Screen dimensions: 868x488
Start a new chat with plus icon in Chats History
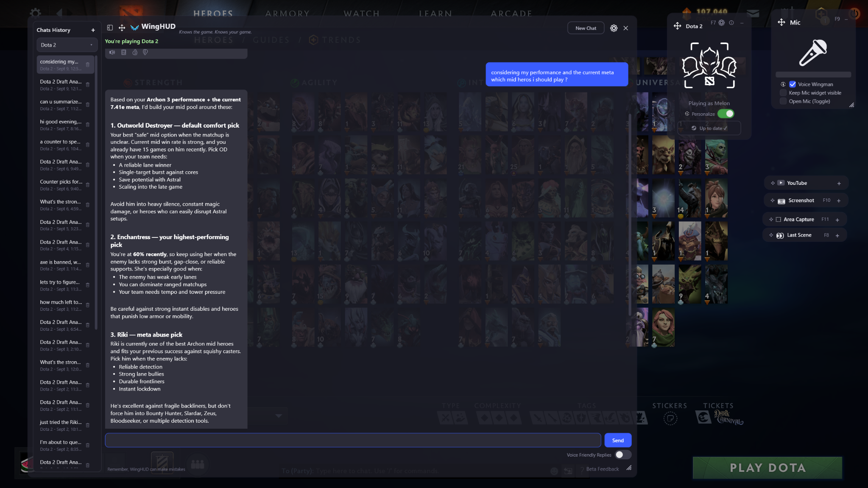(93, 30)
